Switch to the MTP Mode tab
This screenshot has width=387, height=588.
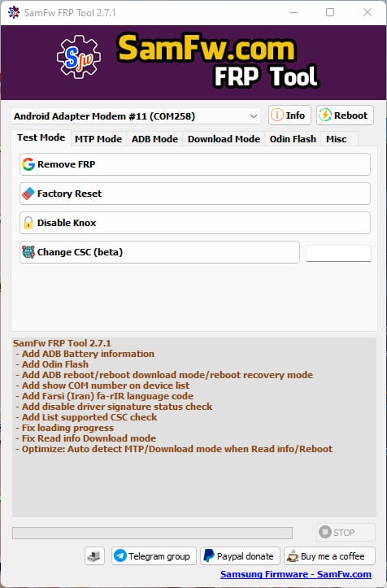click(x=98, y=139)
